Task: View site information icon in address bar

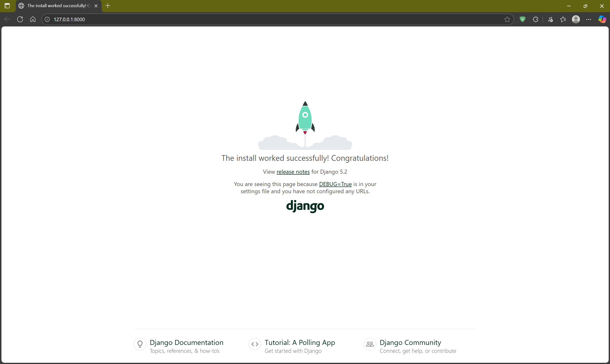Action: coord(47,19)
